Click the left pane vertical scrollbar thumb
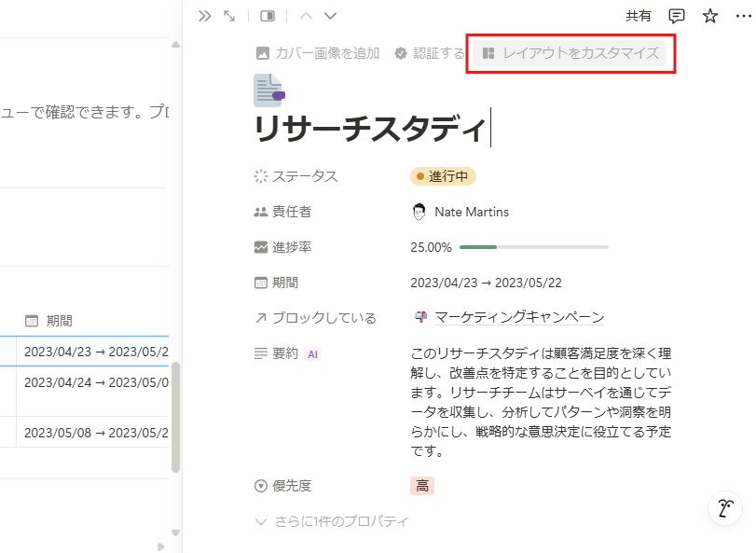The image size is (756, 553). pos(175,417)
